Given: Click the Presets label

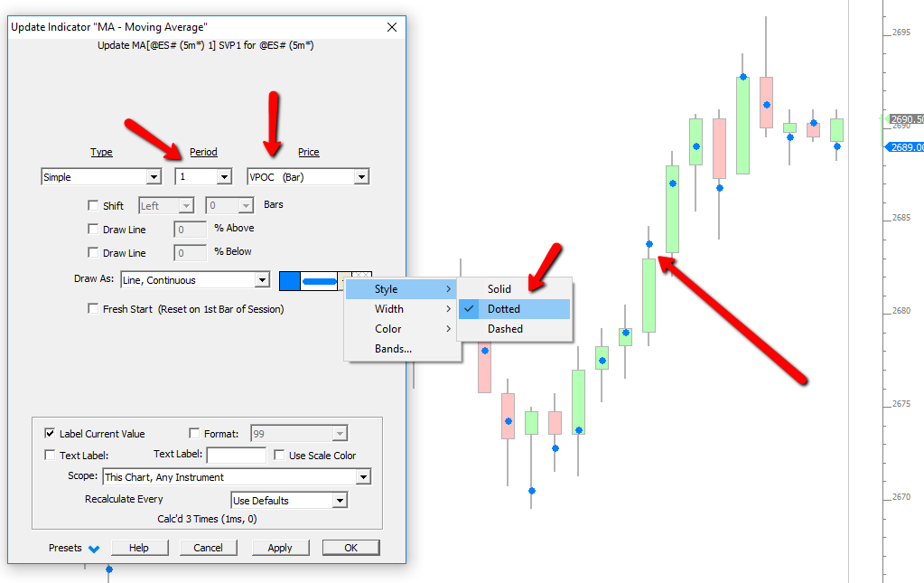Looking at the screenshot, I should pyautogui.click(x=65, y=548).
